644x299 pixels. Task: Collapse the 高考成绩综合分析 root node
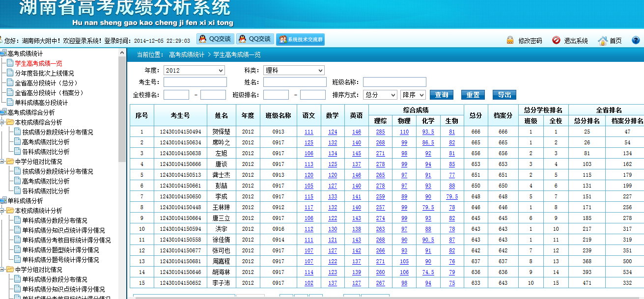click(x=3, y=112)
